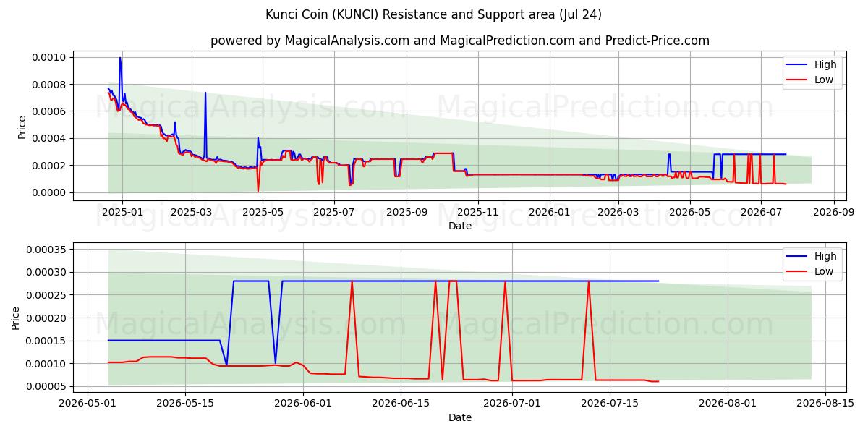Click the 2026-07-15 date tick

click(x=610, y=403)
